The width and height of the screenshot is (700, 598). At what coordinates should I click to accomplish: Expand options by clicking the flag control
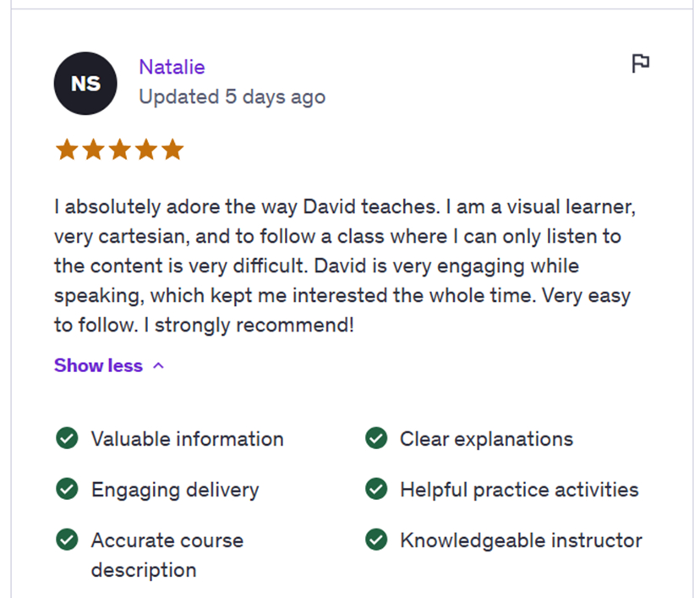pyautogui.click(x=642, y=63)
